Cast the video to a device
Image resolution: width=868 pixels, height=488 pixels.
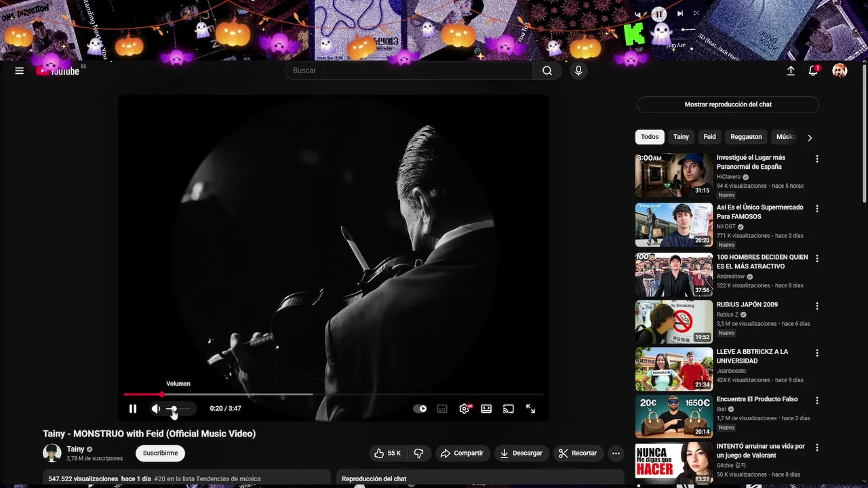pos(509,409)
